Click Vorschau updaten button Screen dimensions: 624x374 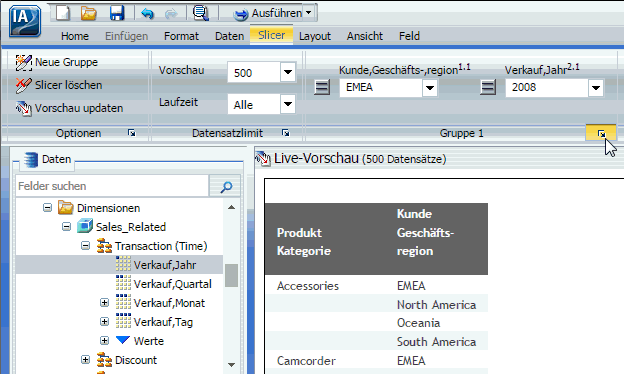click(x=69, y=108)
